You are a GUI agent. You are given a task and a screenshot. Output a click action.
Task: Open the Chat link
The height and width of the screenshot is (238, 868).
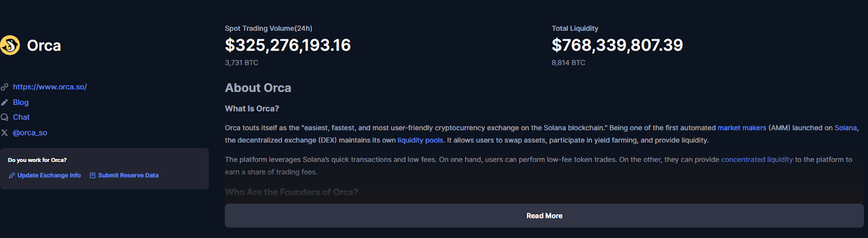click(21, 117)
